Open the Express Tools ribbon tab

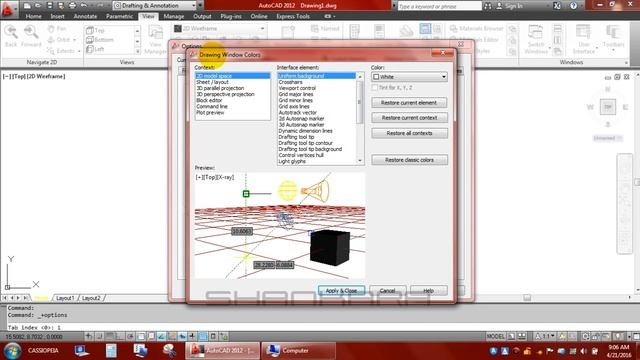[x=293, y=16]
